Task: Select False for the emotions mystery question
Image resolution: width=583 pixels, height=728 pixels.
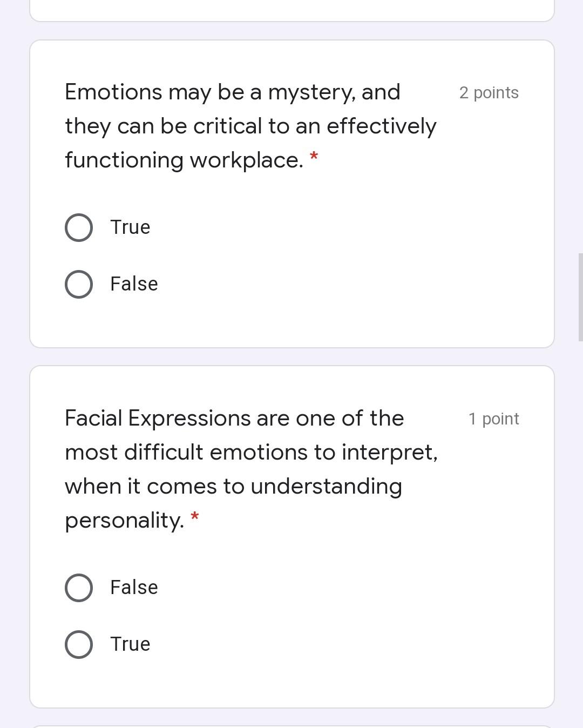Action: pos(78,283)
